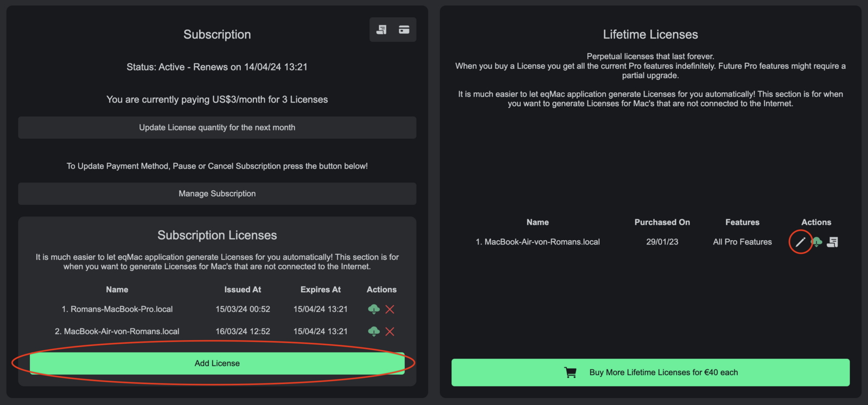Viewport: 868px width, 405px height.
Task: Click the Expires At column header
Action: point(321,290)
